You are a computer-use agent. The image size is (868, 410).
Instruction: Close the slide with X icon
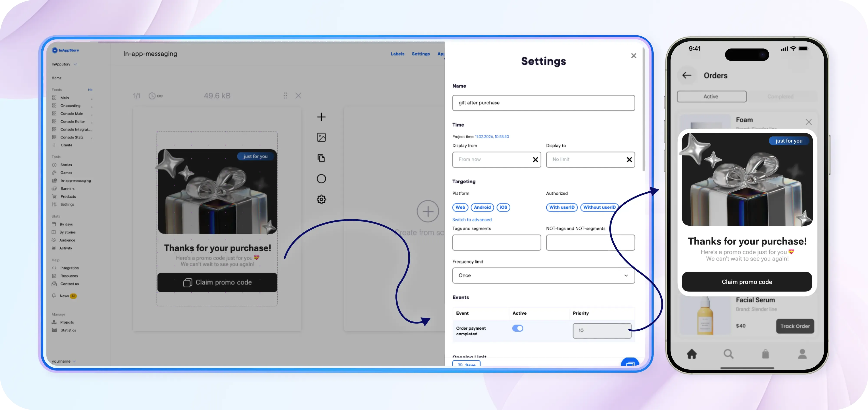pos(298,96)
